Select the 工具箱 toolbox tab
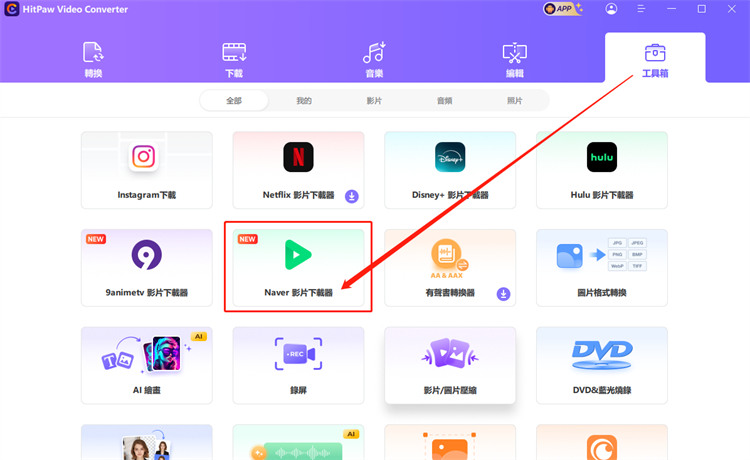Viewport: 750px width, 460px height. (655, 59)
